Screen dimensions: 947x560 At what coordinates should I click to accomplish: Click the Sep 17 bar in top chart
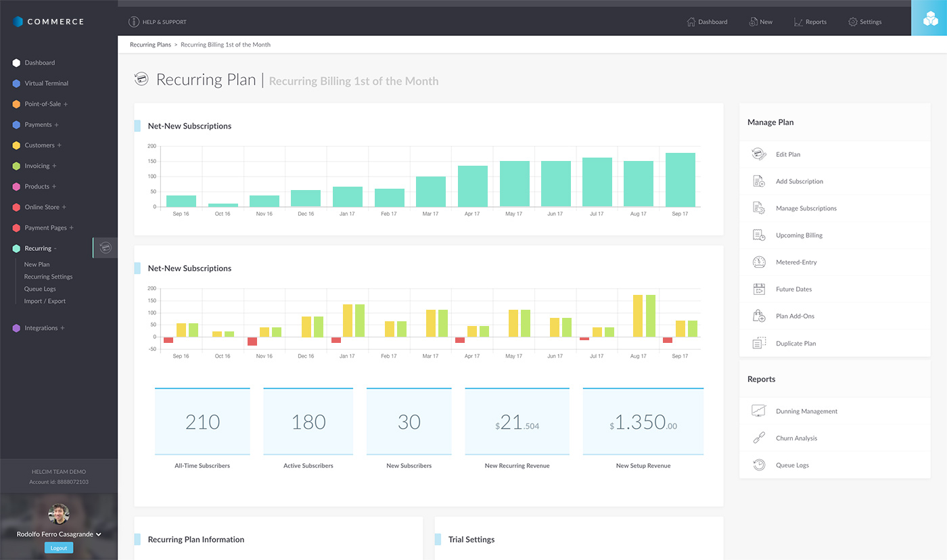[x=680, y=180]
